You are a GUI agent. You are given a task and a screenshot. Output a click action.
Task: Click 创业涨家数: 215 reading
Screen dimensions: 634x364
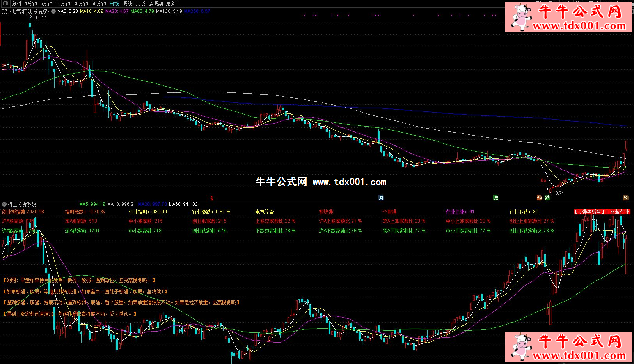click(x=209, y=221)
